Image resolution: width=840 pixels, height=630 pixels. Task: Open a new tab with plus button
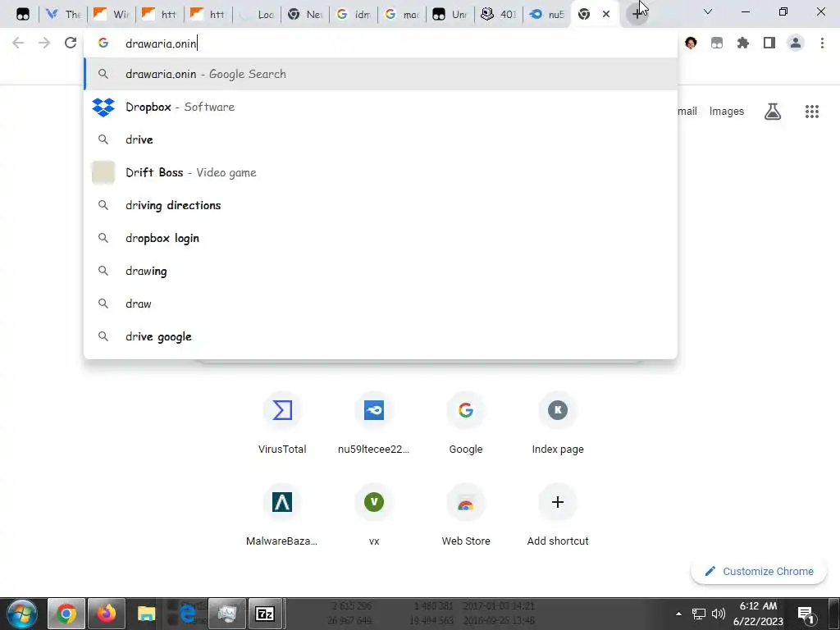(637, 14)
